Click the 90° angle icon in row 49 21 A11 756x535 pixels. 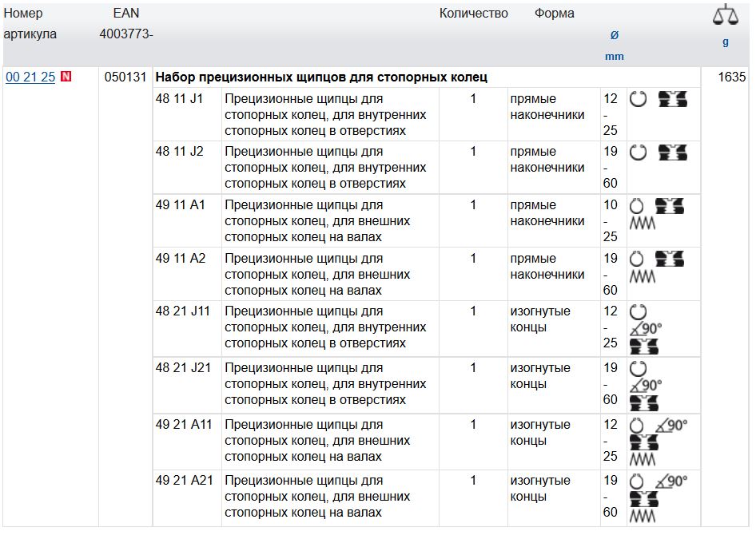(670, 426)
